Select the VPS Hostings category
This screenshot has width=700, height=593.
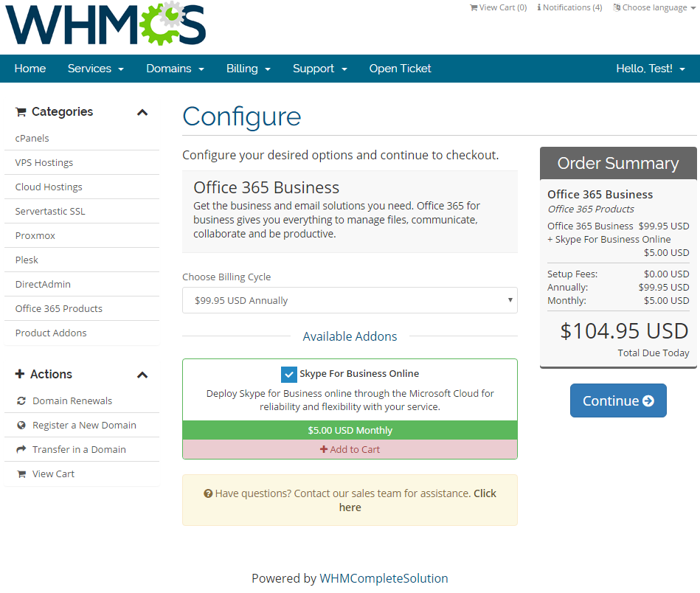82,162
